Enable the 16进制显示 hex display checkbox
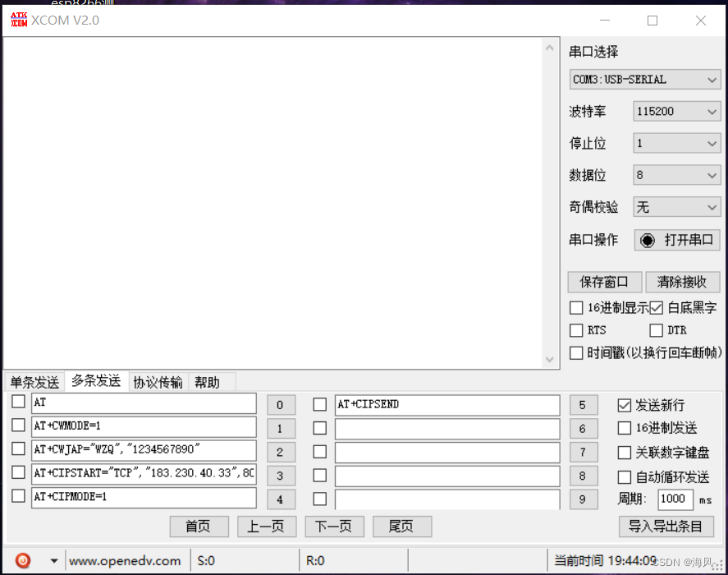728x575 pixels. (576, 308)
